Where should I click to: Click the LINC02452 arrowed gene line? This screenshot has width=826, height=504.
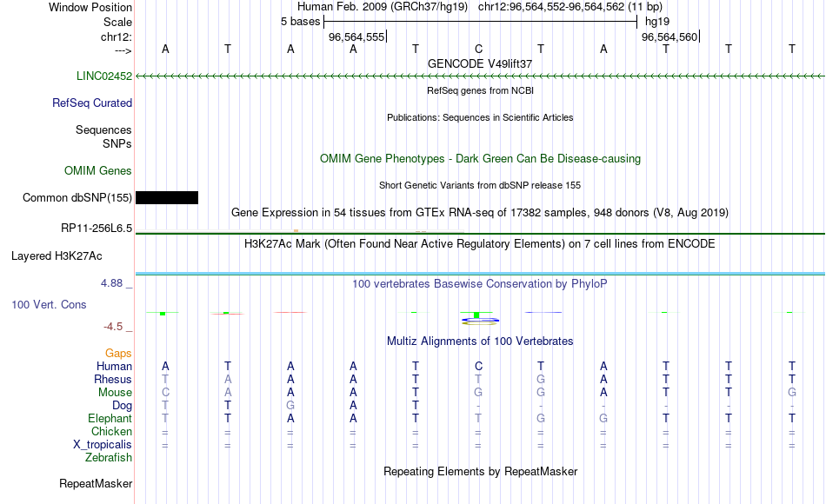(x=480, y=76)
